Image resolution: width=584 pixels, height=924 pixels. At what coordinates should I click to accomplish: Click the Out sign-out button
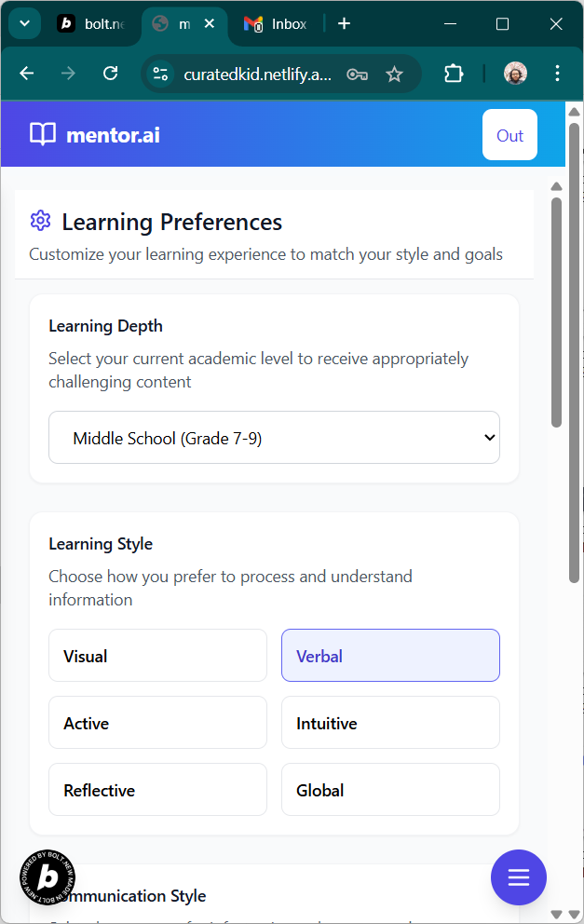tap(509, 135)
